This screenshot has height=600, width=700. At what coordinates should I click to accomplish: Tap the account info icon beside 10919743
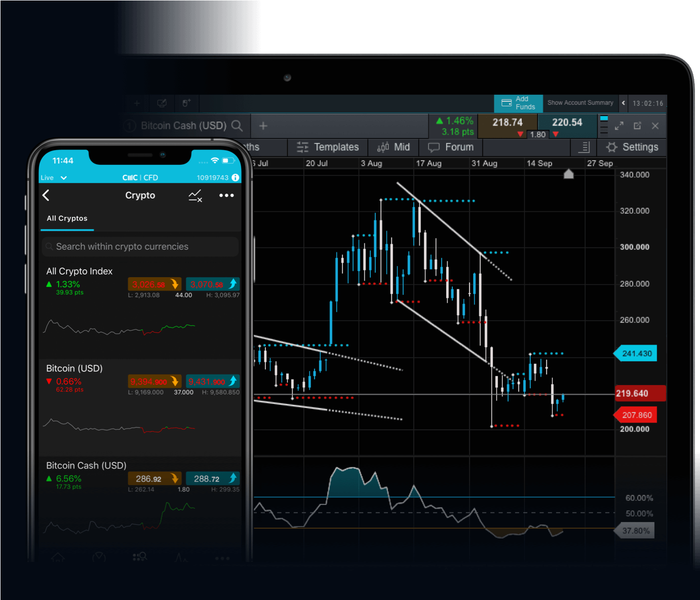[x=236, y=178]
